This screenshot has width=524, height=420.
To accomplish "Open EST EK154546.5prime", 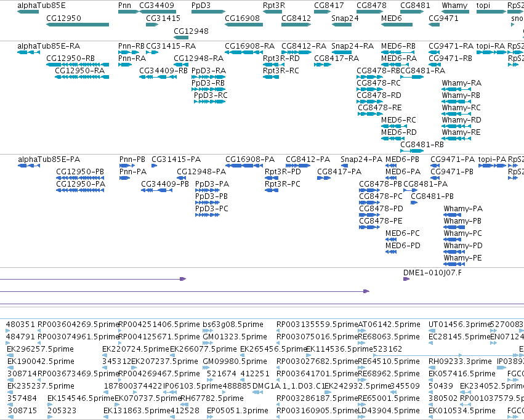I will tap(81, 398).
